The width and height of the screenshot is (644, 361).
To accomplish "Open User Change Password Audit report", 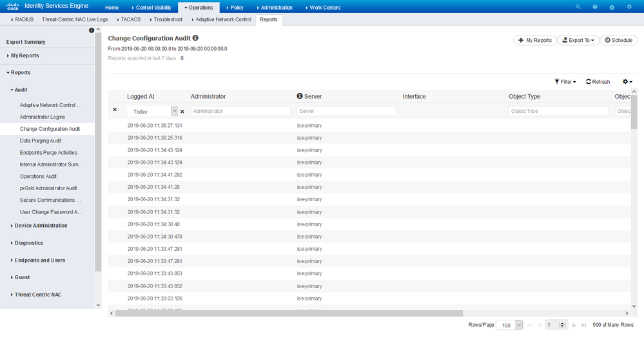I will tap(51, 212).
